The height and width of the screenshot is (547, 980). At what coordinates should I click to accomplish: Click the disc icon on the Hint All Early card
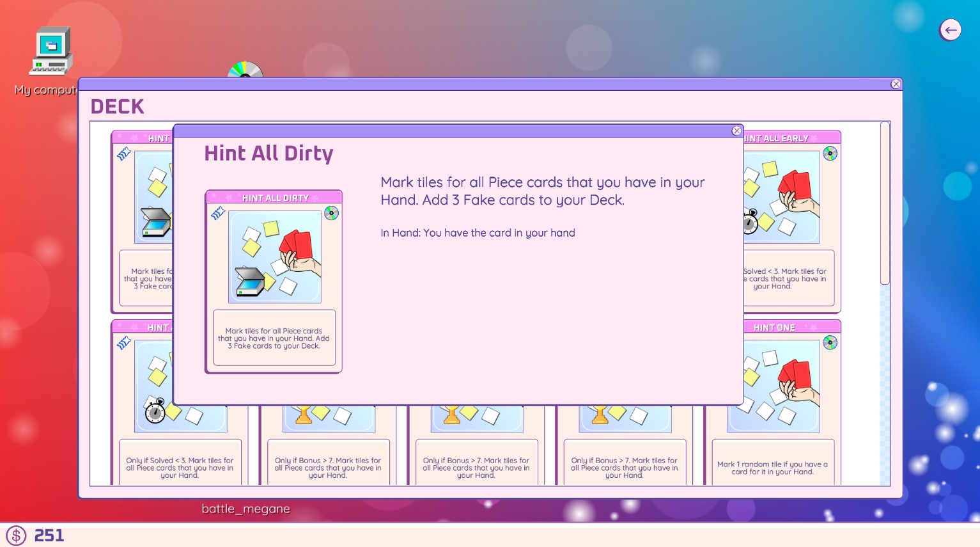point(830,153)
